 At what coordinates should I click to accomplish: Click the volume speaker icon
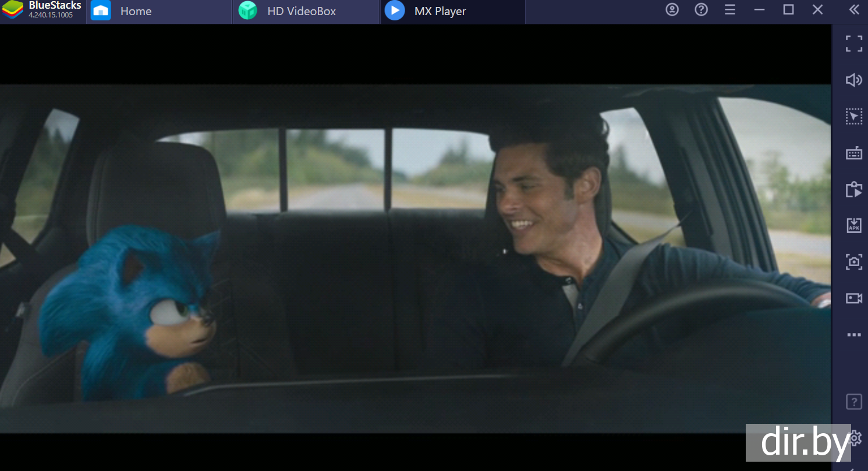coord(853,80)
